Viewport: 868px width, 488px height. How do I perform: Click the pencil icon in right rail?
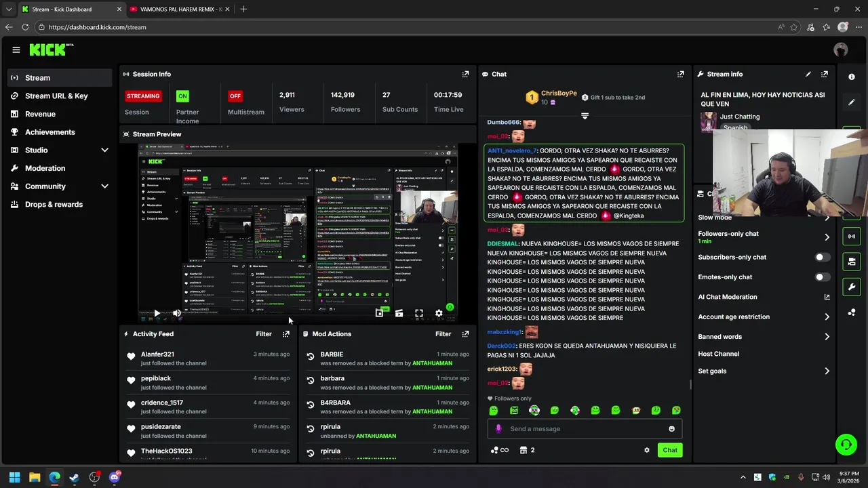click(x=852, y=102)
